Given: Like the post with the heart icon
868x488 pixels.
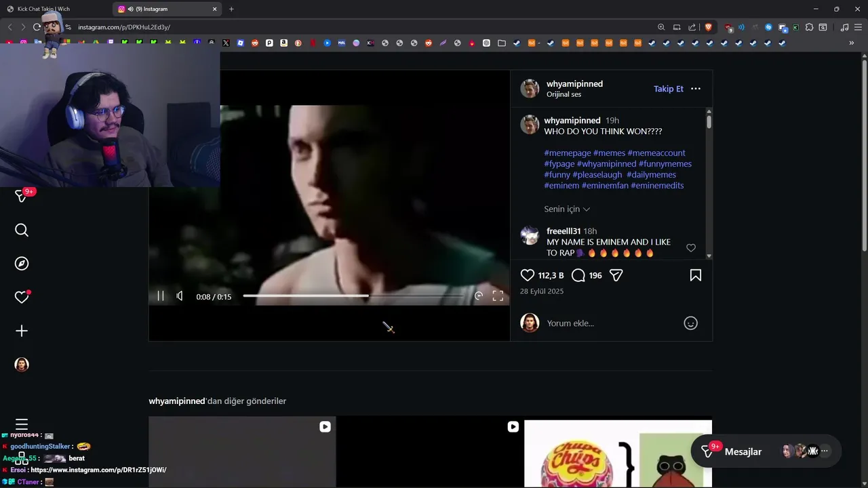Looking at the screenshot, I should tap(528, 275).
